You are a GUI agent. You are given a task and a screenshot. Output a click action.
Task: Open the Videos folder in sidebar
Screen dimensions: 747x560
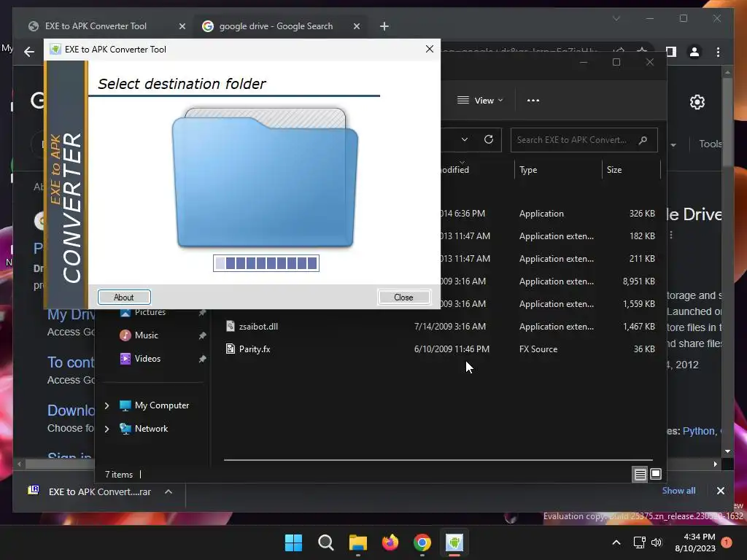[x=147, y=359]
